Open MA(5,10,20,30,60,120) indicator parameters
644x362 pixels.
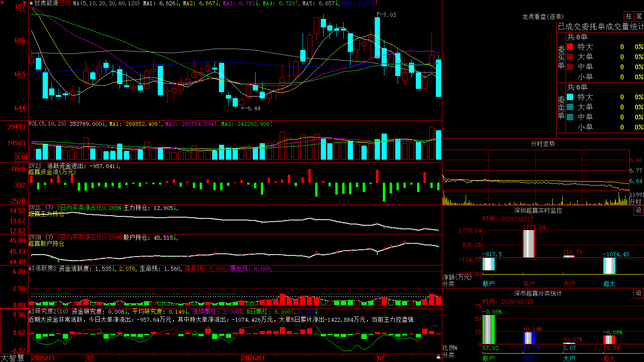[x=106, y=3]
